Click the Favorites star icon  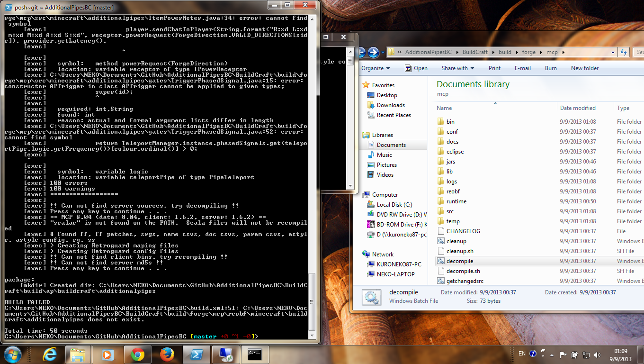coord(366,85)
